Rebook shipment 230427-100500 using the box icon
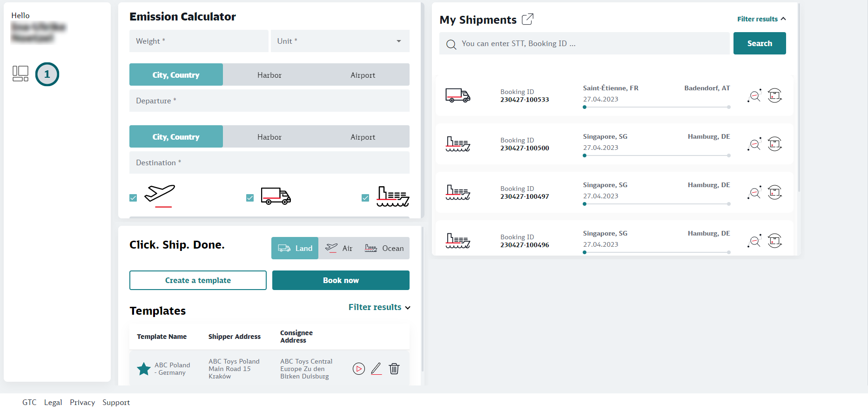 pyautogui.click(x=774, y=144)
